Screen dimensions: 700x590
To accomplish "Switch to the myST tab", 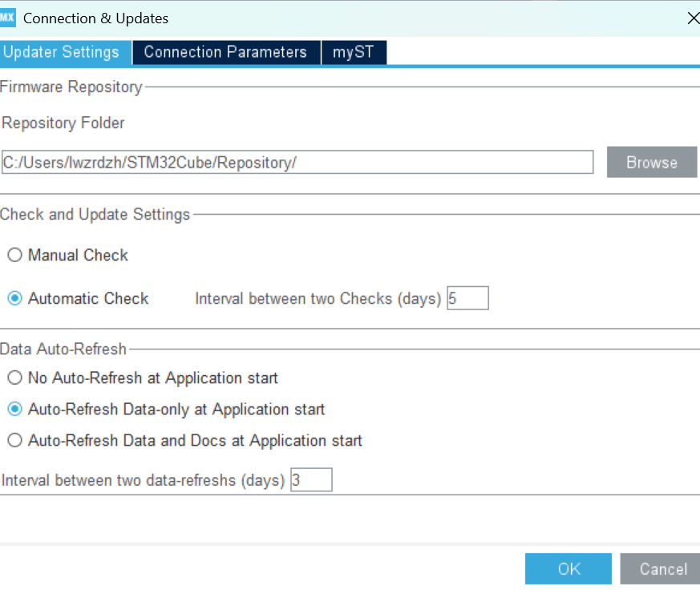I will click(x=354, y=52).
